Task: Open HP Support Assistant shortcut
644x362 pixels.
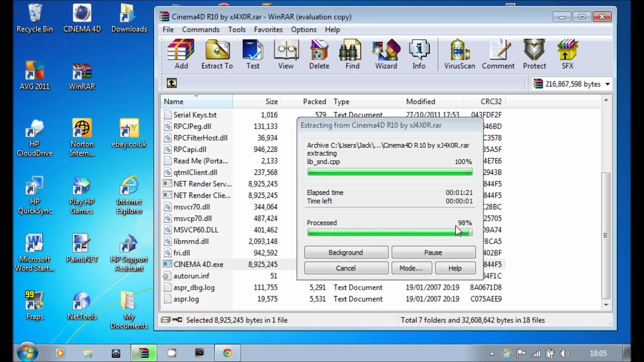Action: (x=129, y=252)
